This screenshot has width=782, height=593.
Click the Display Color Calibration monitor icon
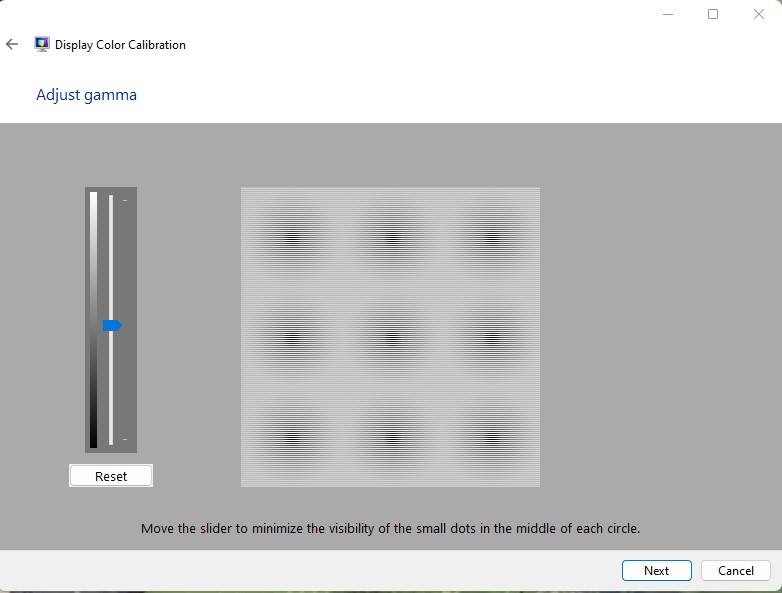point(42,44)
